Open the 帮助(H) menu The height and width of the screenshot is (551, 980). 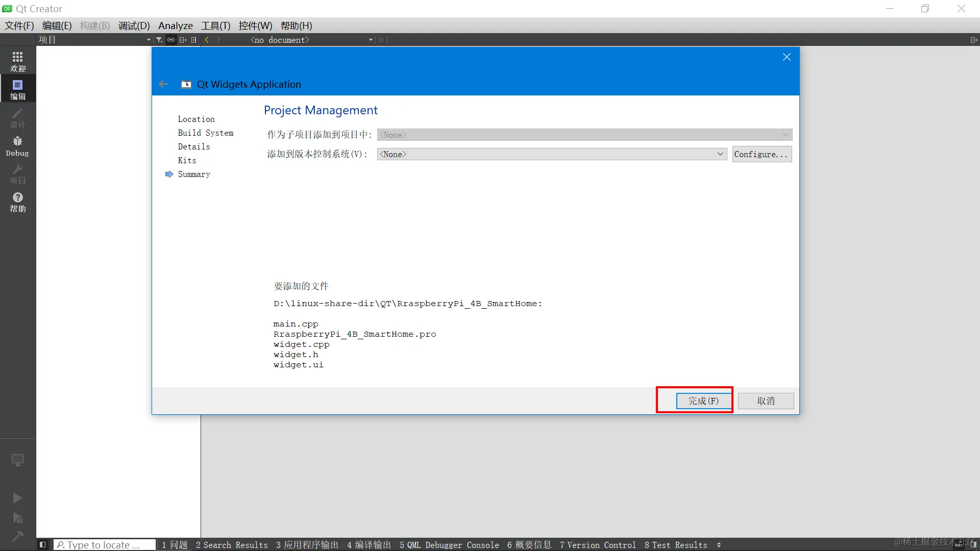point(297,26)
